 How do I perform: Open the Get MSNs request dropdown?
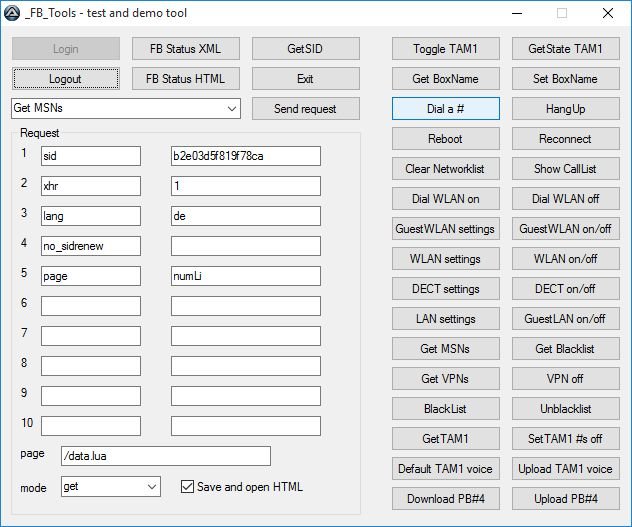(x=126, y=108)
